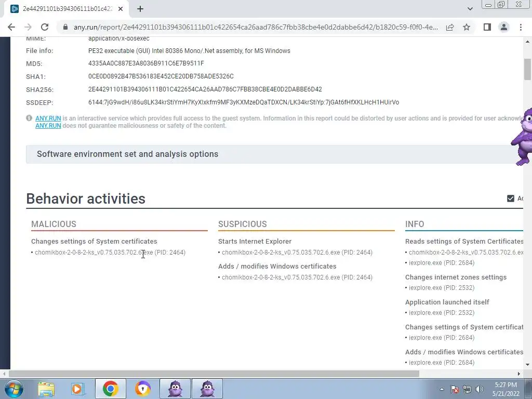This screenshot has height=399, width=532.
Task: Open the first ANY.RUN link
Action: pos(48,118)
